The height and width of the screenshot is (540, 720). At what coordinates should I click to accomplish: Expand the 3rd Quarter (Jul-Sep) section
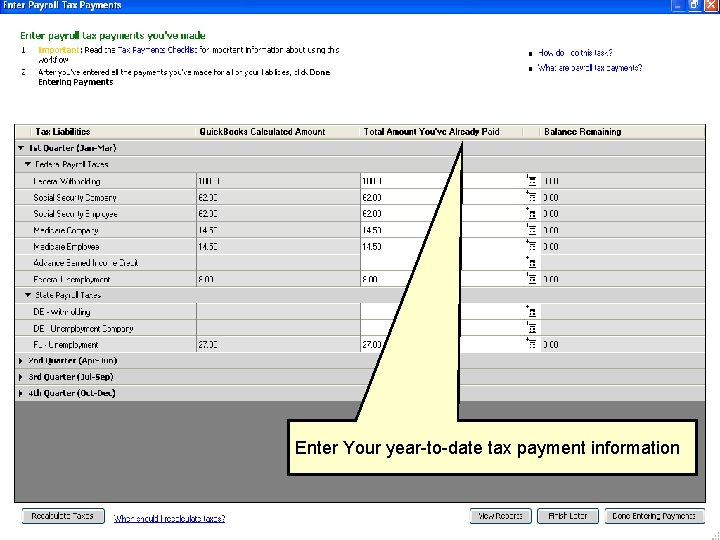coord(21,377)
